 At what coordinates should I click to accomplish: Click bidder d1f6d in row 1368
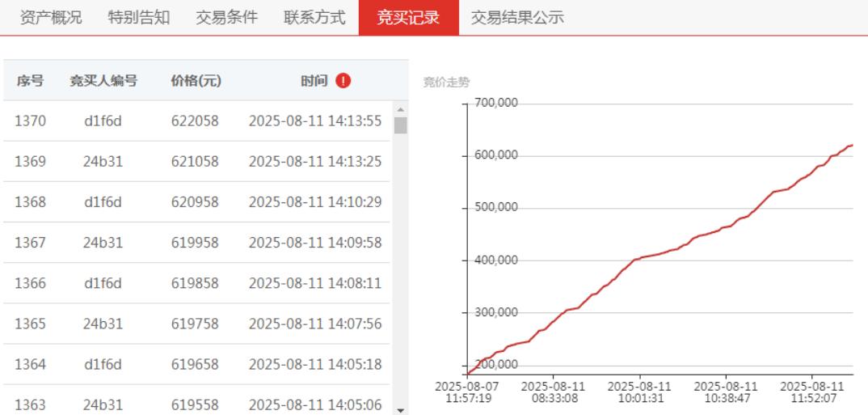tap(103, 201)
